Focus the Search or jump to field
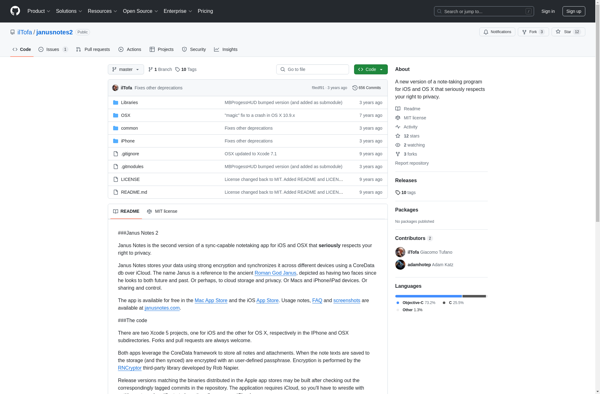 (x=484, y=11)
